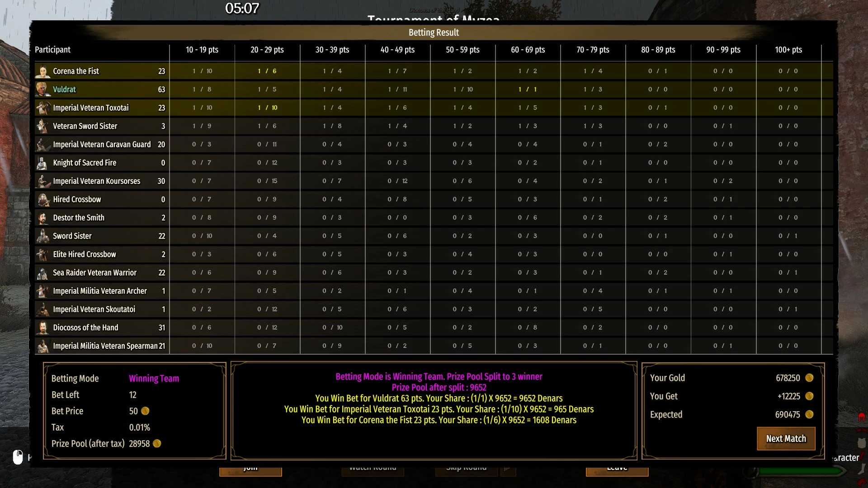Select Imperial Veteran Toxotai troop icon
This screenshot has height=488, width=868.
tap(43, 108)
